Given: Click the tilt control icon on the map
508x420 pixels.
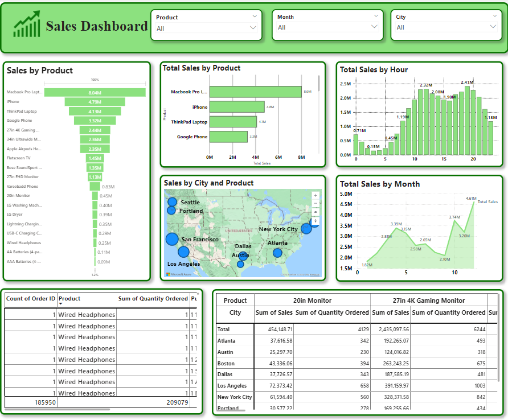Looking at the screenshot, I should (316, 221).
